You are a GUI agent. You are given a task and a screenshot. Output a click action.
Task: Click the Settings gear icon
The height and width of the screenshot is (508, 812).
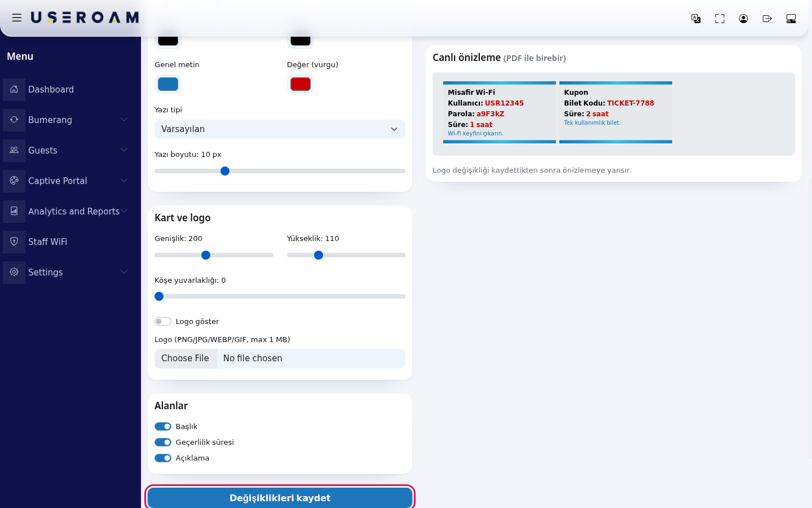[14, 272]
